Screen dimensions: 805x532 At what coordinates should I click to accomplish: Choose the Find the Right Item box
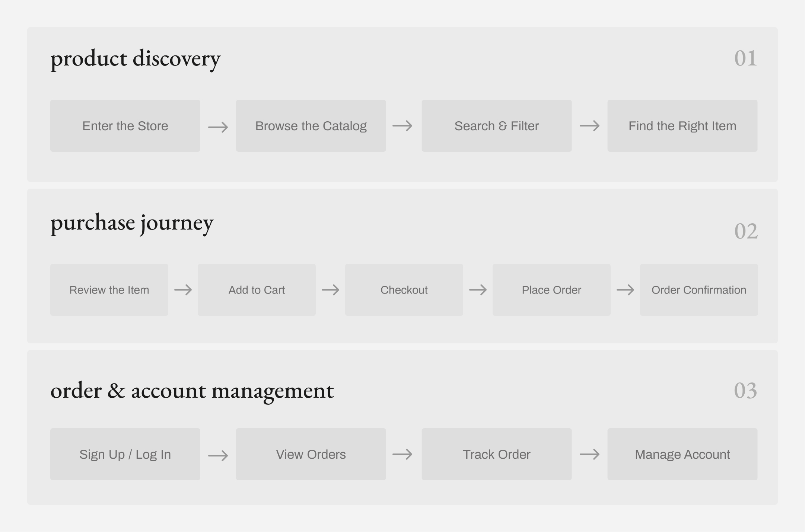click(682, 126)
